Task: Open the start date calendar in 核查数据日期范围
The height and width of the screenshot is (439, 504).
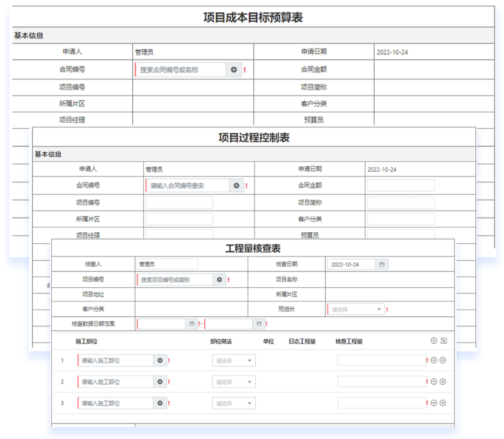Action: [192, 324]
